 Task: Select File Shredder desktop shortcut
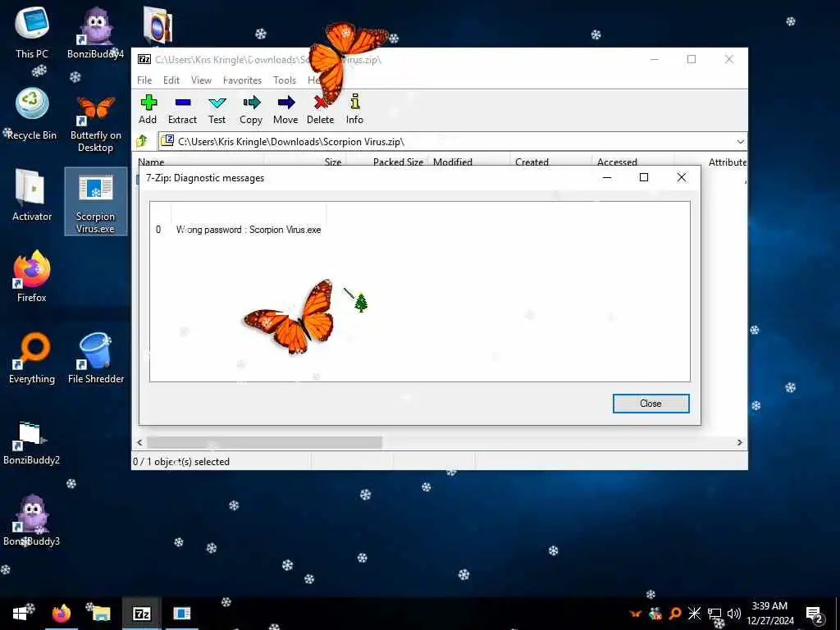[x=95, y=358]
